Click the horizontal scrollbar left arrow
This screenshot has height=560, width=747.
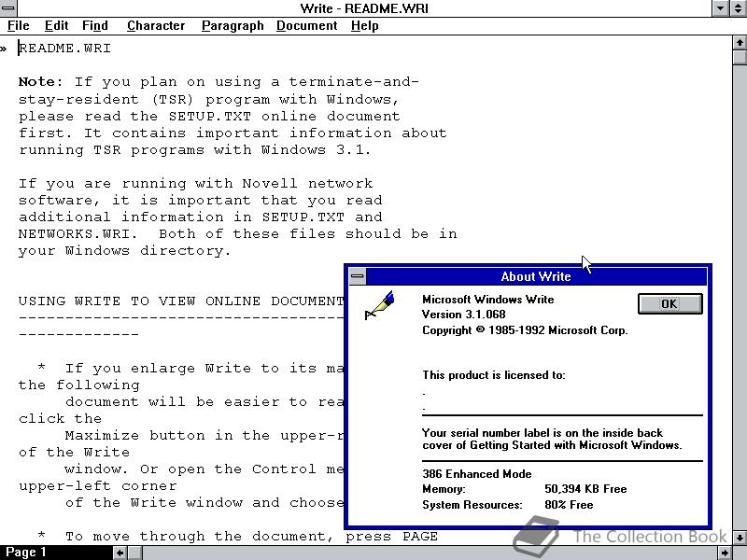[x=120, y=553]
